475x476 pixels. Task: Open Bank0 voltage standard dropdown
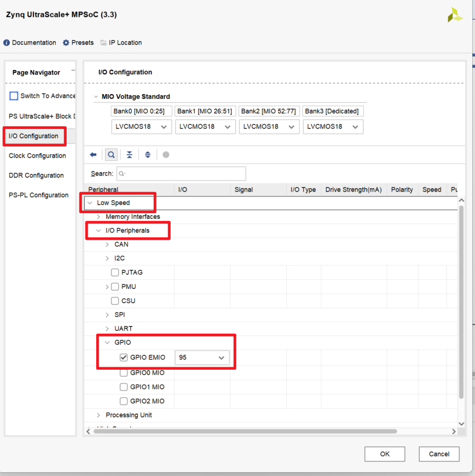pos(142,126)
